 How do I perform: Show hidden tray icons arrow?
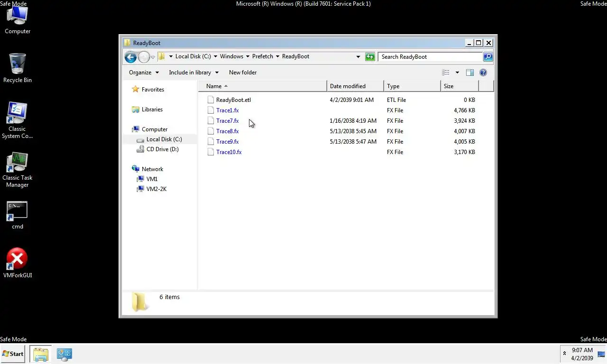point(564,354)
